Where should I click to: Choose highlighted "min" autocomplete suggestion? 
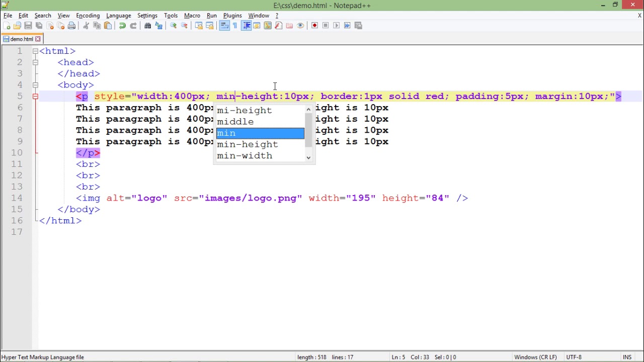[x=260, y=133]
